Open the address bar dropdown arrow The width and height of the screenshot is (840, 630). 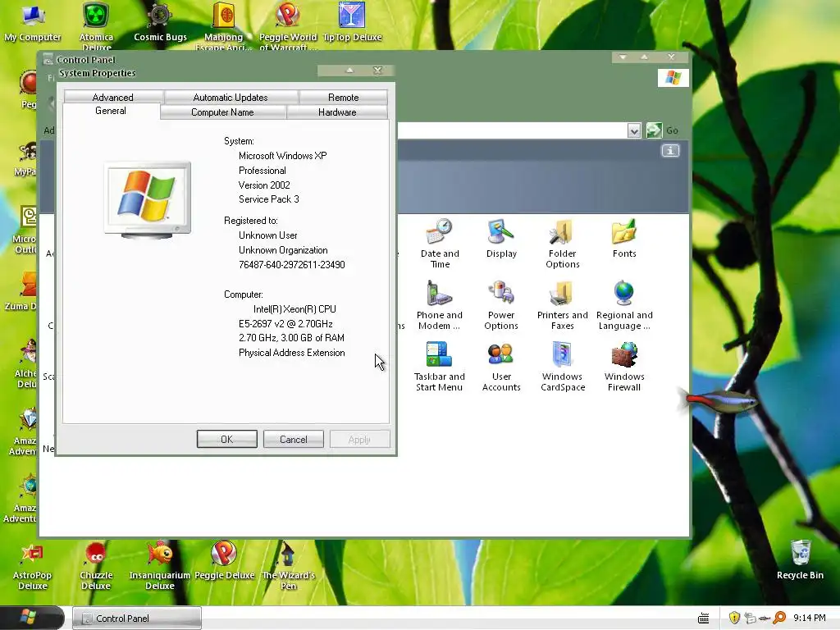pos(634,130)
